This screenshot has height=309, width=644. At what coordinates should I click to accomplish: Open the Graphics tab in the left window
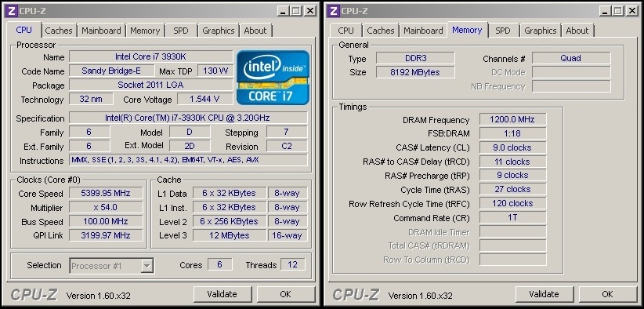pyautogui.click(x=218, y=31)
